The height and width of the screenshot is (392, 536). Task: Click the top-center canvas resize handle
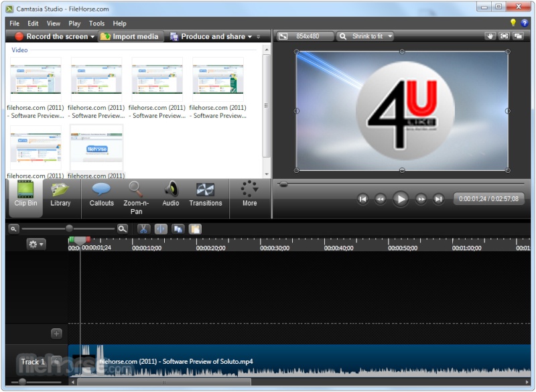point(402,52)
